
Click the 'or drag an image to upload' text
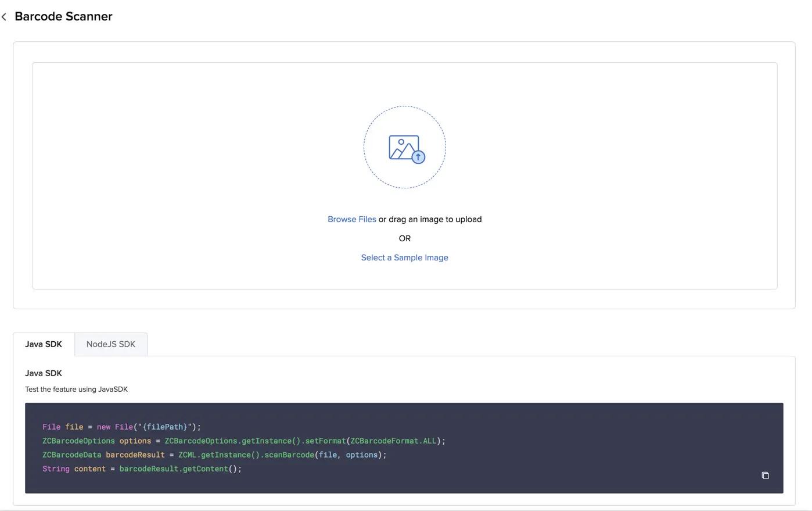click(430, 219)
